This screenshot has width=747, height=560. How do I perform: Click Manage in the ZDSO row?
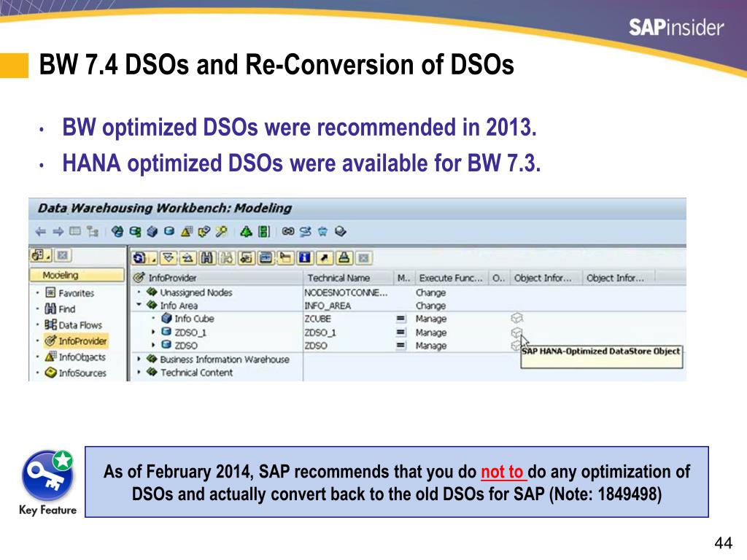(x=431, y=346)
